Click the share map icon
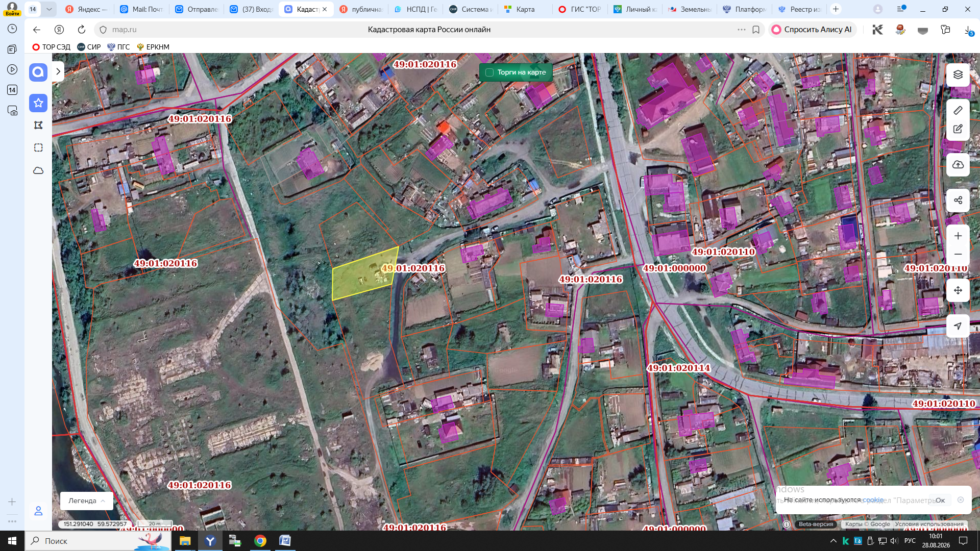This screenshot has width=980, height=551. point(958,200)
